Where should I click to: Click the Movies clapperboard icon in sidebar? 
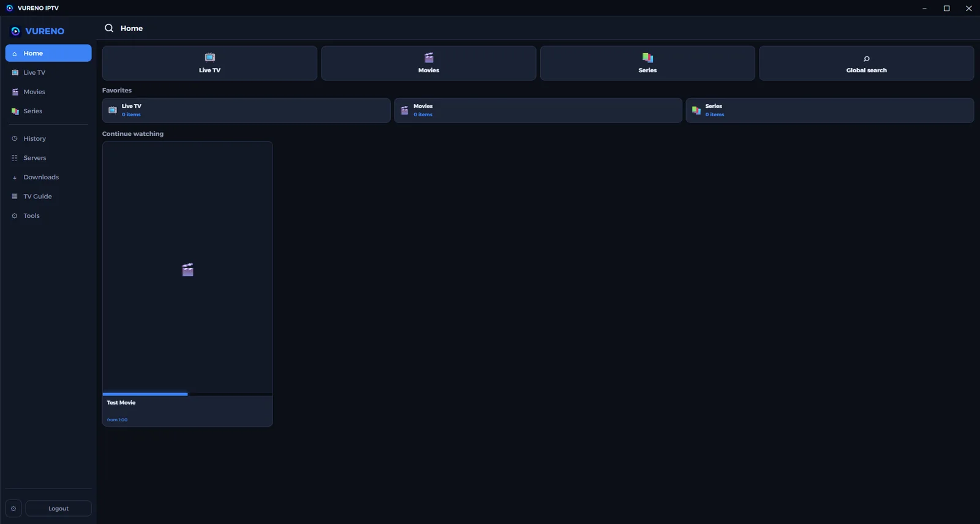pyautogui.click(x=15, y=92)
